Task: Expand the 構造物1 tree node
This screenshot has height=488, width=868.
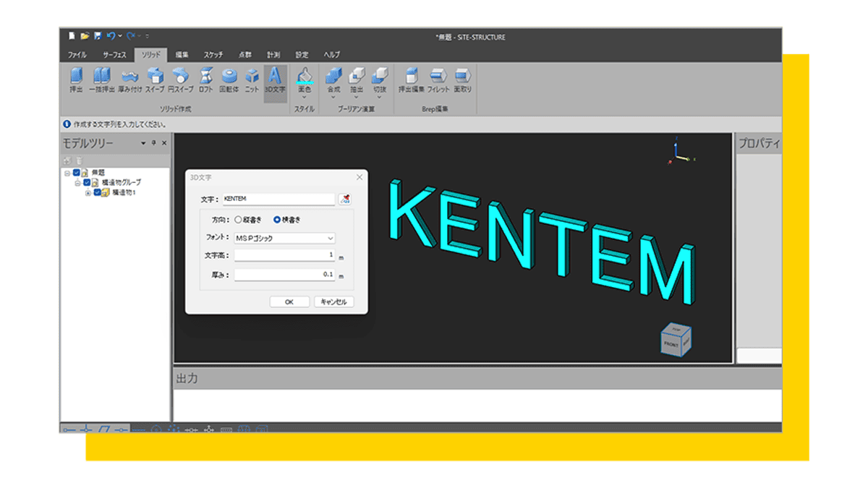Action: pos(88,193)
